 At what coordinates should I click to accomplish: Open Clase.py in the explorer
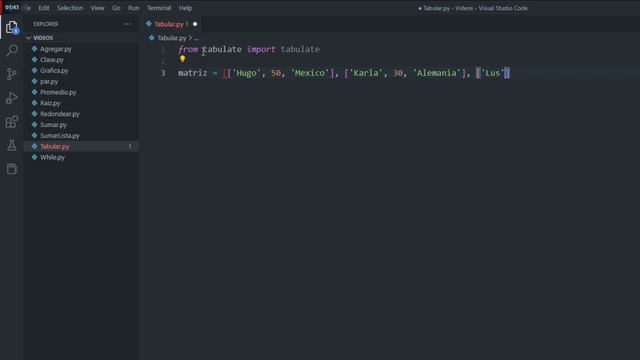tap(52, 60)
